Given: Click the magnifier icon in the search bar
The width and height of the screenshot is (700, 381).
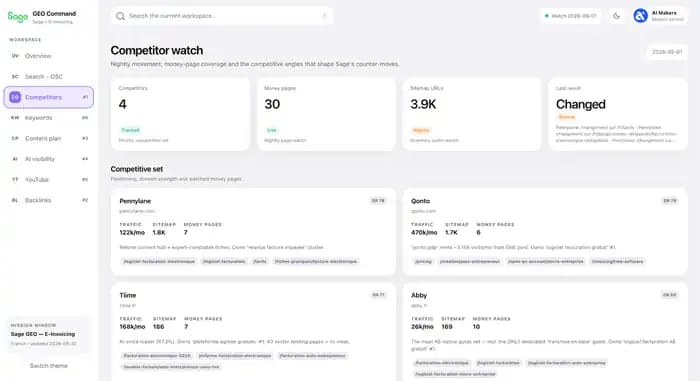Looking at the screenshot, I should coord(120,16).
